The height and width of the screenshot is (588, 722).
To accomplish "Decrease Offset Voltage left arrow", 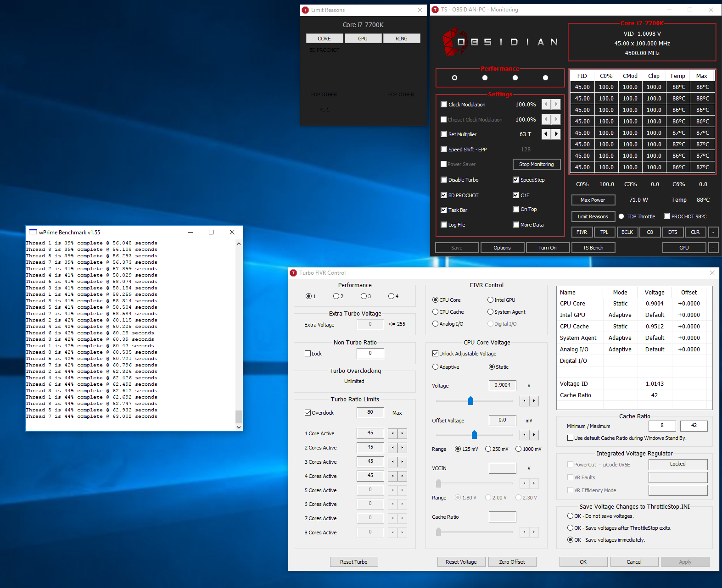I will [x=524, y=435].
